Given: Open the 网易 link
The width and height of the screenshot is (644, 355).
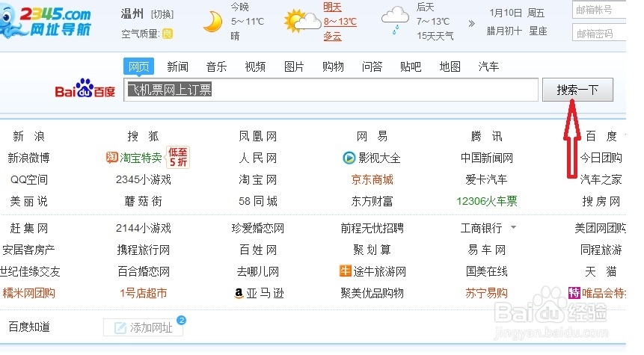Looking at the screenshot, I should 372,136.
